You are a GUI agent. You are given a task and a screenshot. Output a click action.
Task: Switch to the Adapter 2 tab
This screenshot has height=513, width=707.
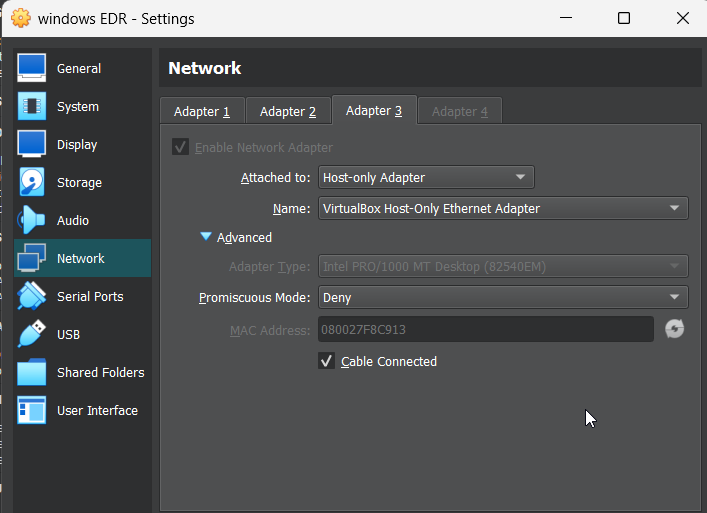click(x=288, y=111)
